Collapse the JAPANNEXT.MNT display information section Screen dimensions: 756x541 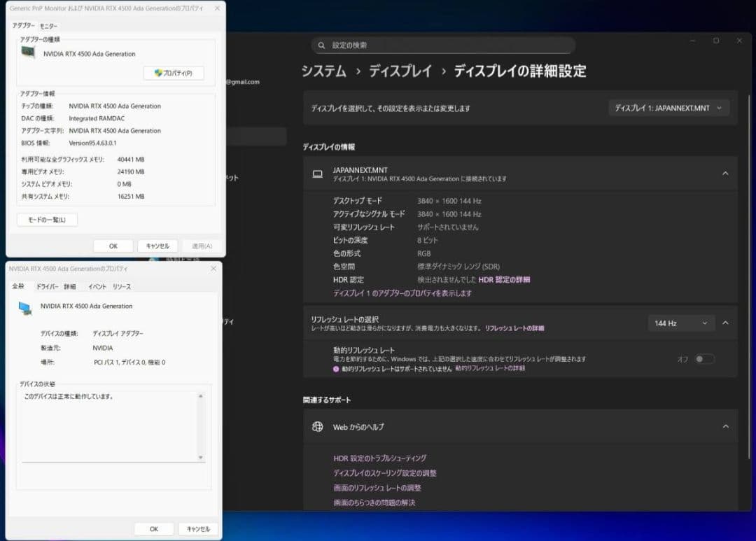click(725, 173)
